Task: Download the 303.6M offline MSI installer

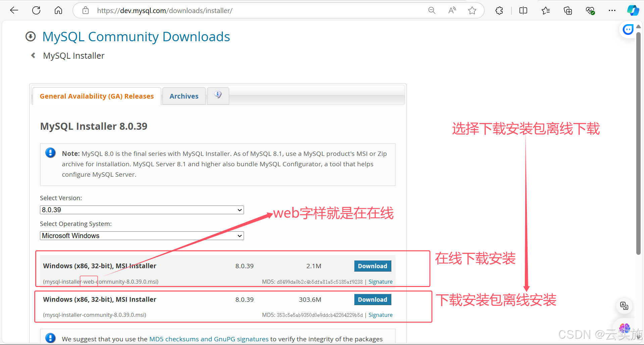Action: pyautogui.click(x=373, y=299)
